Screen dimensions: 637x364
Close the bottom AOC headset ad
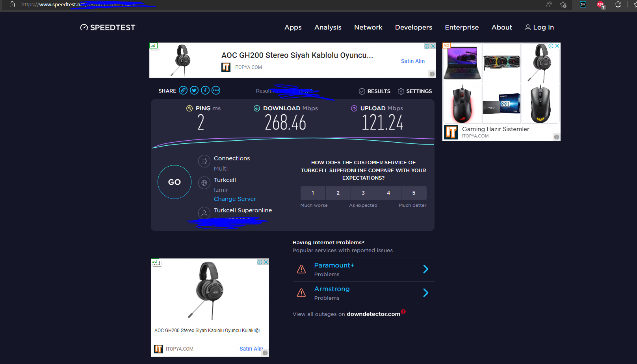click(x=266, y=262)
